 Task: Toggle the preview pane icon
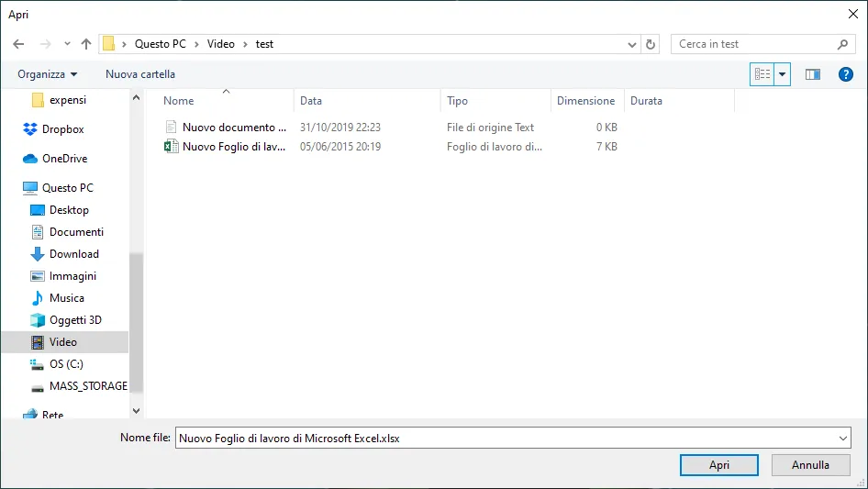tap(812, 74)
